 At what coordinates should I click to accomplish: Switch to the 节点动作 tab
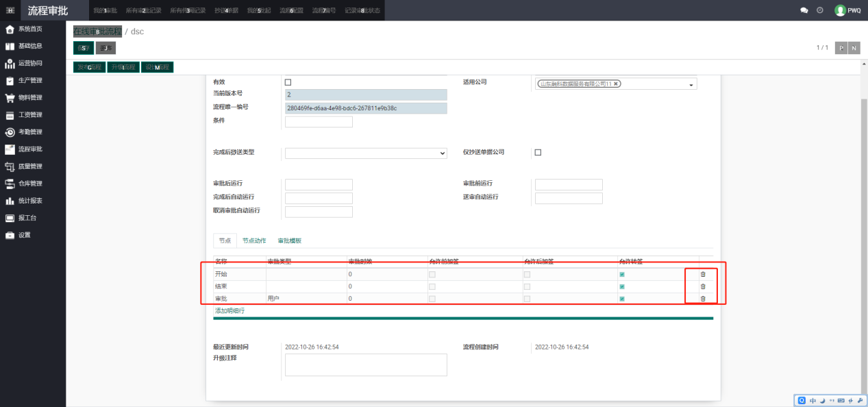pyautogui.click(x=254, y=241)
